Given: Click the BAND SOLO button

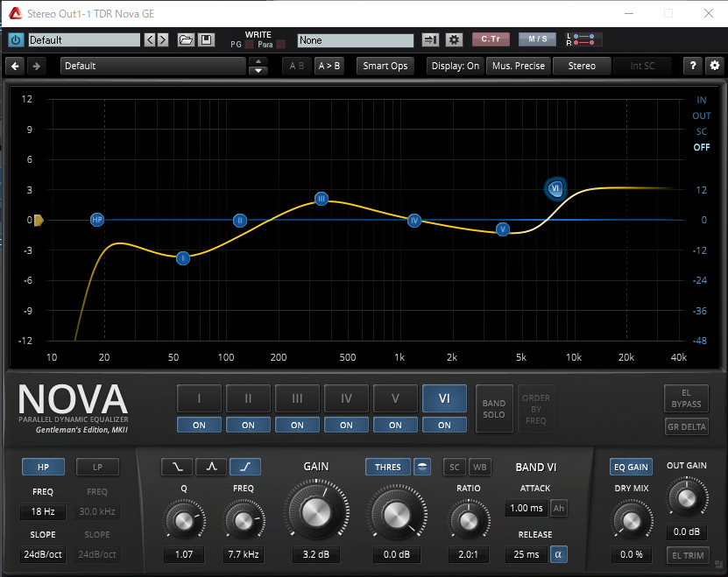Looking at the screenshot, I should [494, 409].
